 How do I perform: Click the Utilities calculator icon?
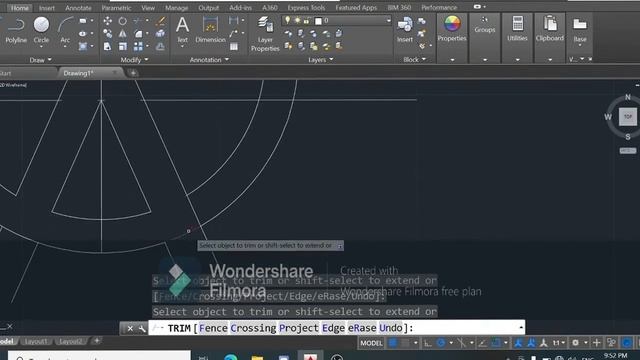[x=518, y=24]
